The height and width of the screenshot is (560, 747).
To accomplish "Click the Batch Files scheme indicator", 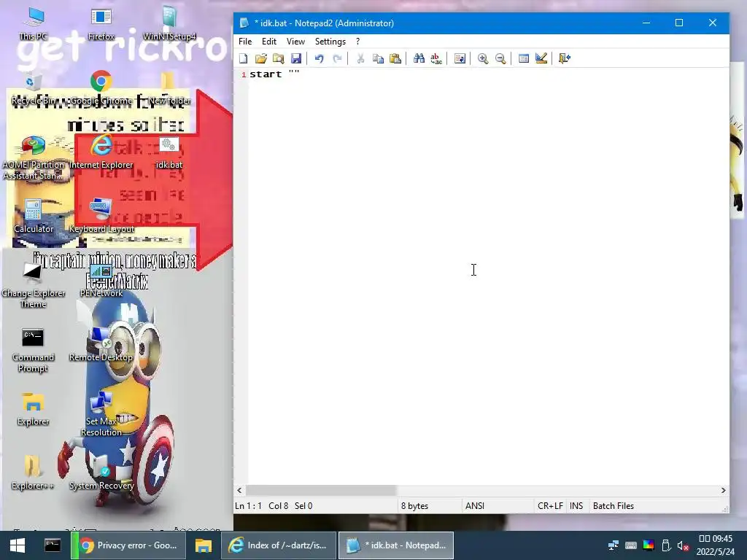I will pos(613,506).
